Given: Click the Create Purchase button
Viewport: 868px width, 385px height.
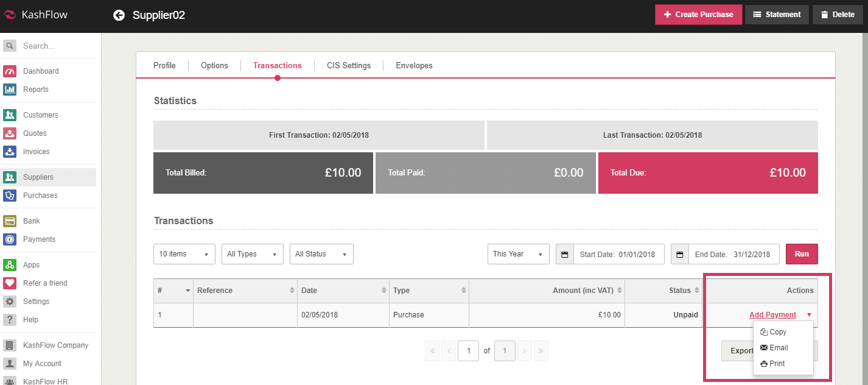Looking at the screenshot, I should coord(698,15).
